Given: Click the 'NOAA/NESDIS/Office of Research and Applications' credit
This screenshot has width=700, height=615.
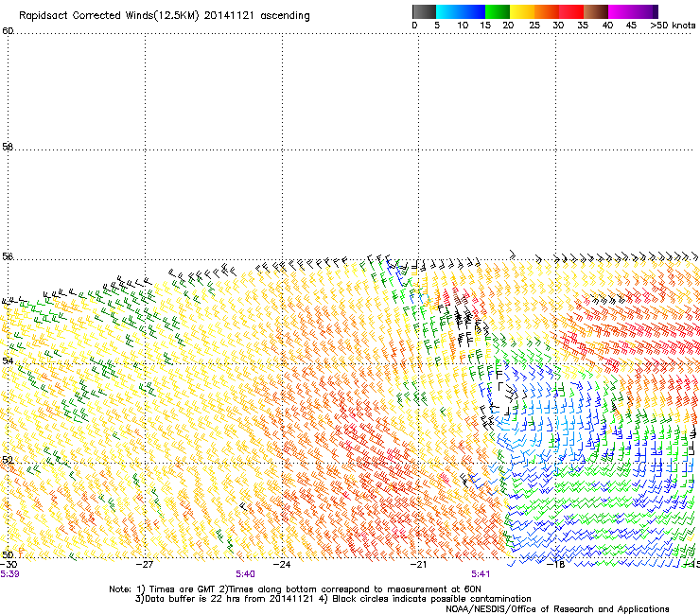Looking at the screenshot, I should tap(557, 609).
